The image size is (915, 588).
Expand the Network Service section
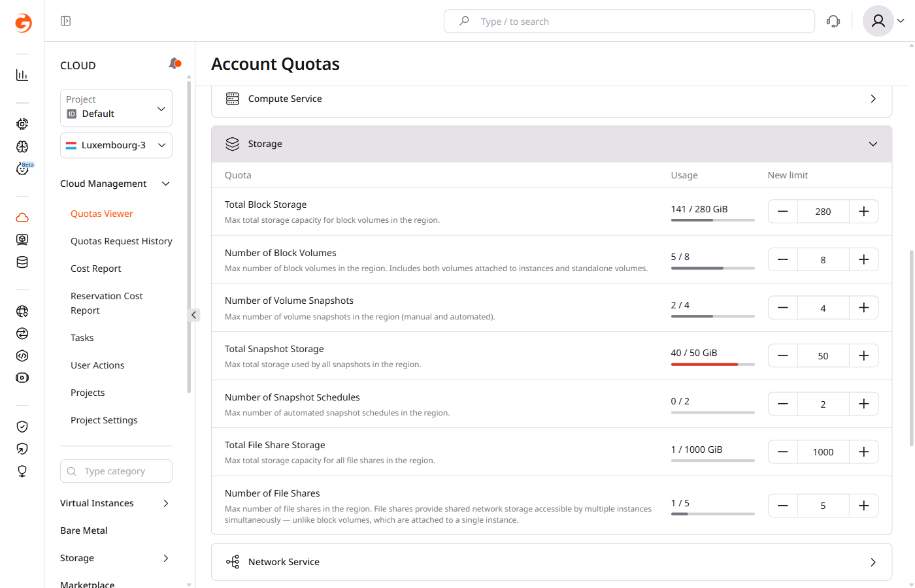873,562
